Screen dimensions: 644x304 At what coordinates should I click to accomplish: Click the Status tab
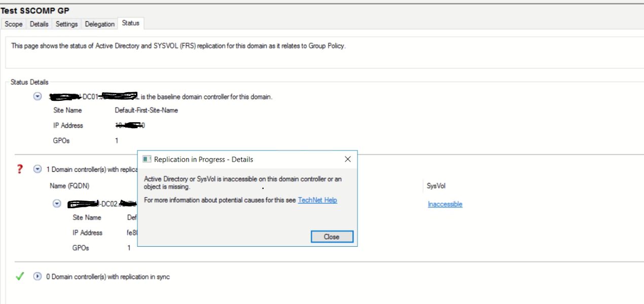130,23
